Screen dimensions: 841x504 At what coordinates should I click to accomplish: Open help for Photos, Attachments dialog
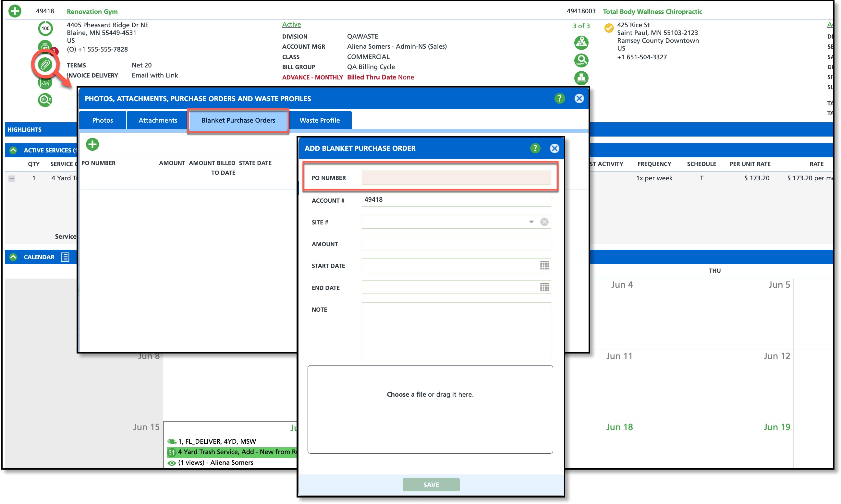click(x=559, y=99)
